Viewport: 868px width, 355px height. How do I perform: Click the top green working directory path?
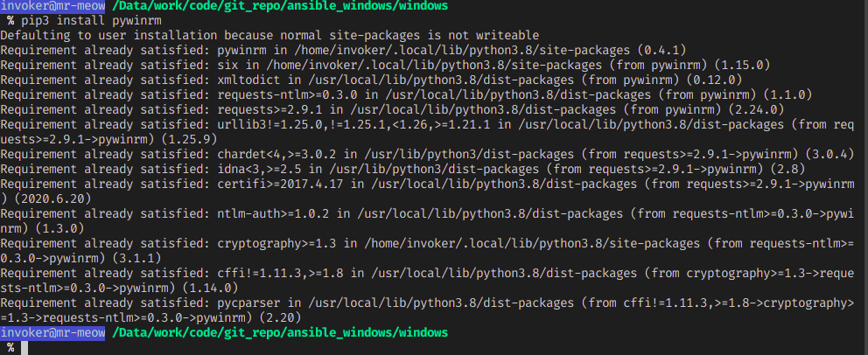coord(279,6)
